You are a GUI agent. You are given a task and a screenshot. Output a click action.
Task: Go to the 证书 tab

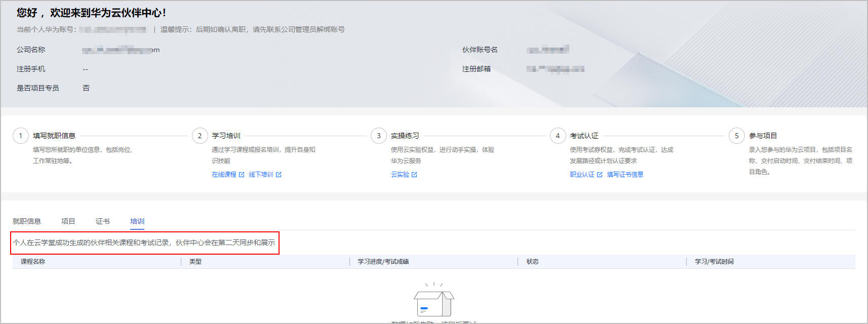click(102, 221)
